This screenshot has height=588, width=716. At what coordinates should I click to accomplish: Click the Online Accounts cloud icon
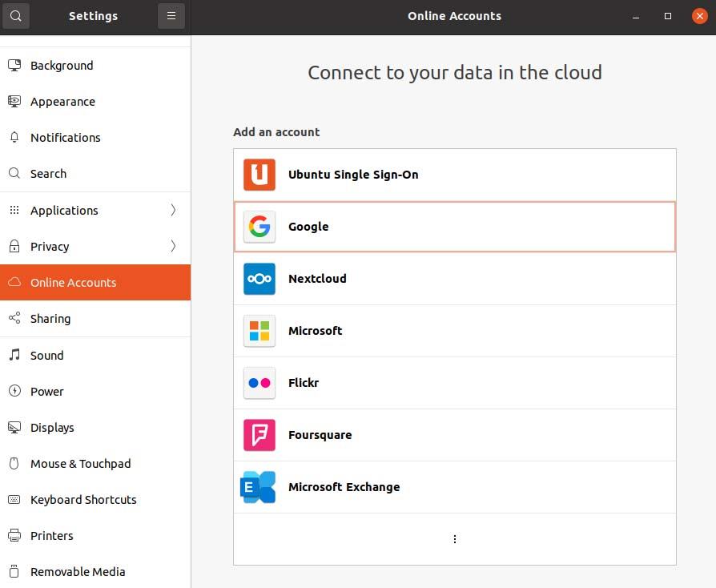click(x=14, y=282)
